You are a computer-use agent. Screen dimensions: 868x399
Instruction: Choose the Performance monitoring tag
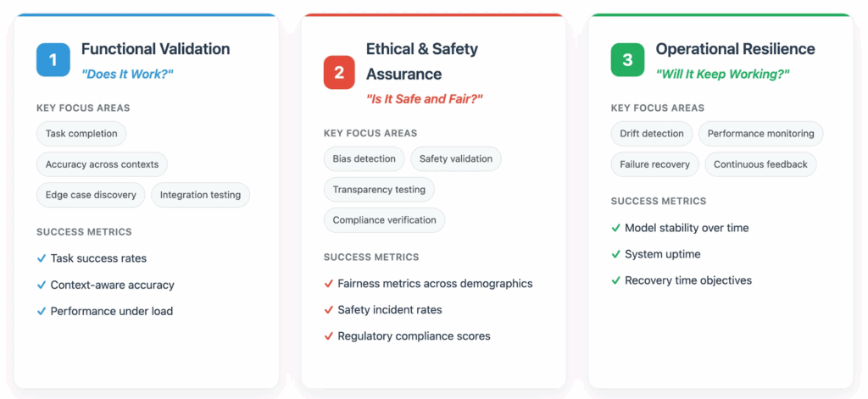coord(760,134)
